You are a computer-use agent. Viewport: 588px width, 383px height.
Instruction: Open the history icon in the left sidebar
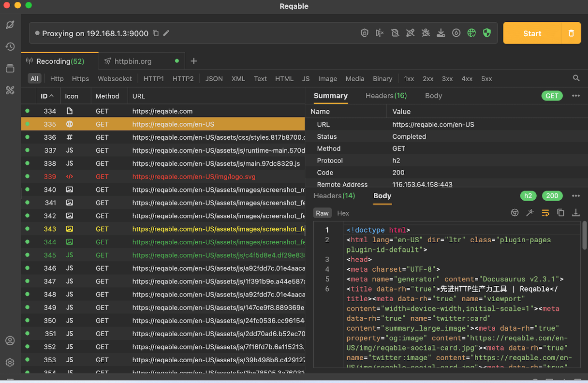[10, 46]
